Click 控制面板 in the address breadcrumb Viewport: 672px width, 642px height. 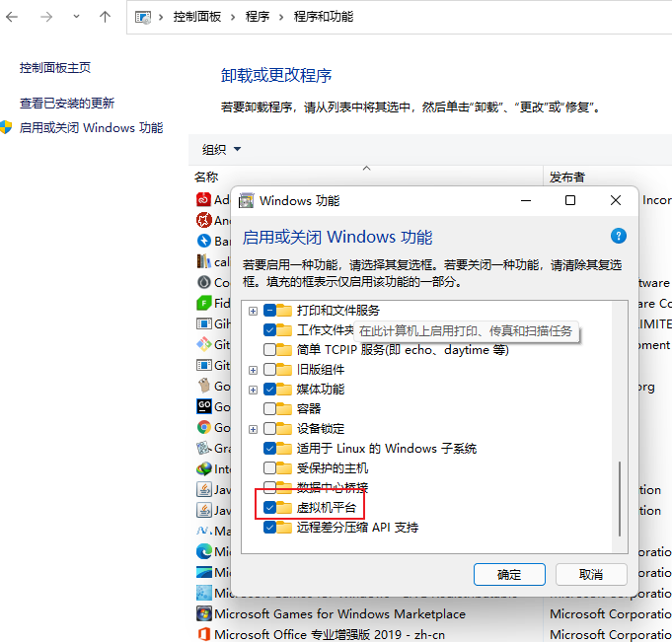coord(196,17)
